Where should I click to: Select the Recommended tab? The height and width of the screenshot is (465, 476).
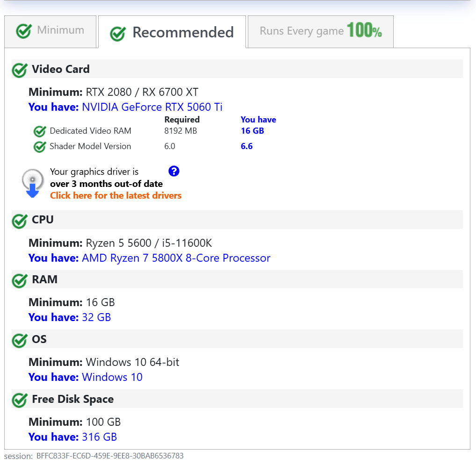pos(172,32)
